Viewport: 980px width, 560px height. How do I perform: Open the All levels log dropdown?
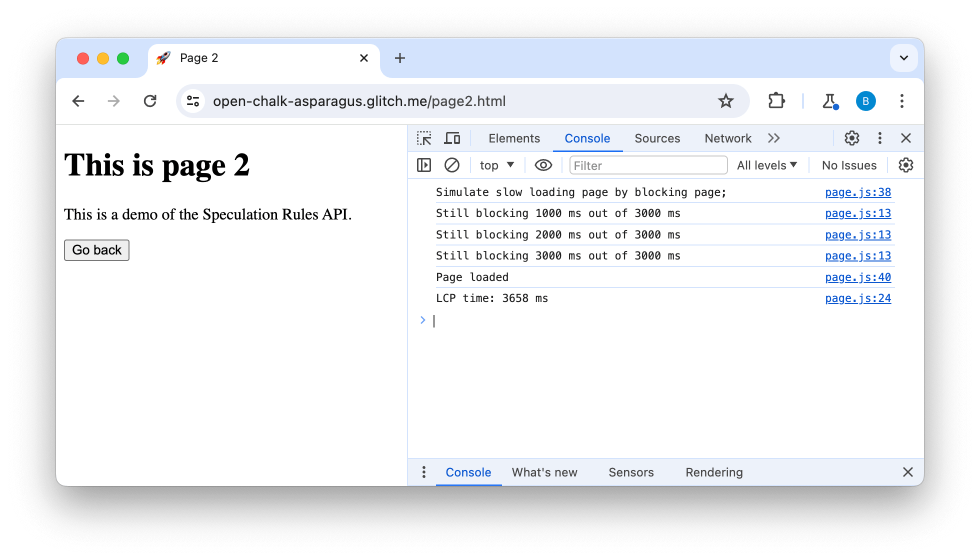click(x=767, y=165)
